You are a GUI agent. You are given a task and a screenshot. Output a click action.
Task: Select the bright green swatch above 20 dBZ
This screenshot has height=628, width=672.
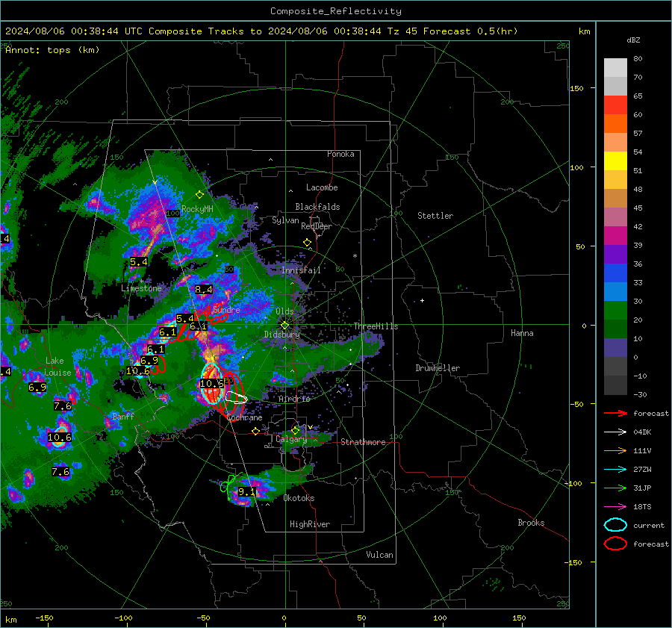[615, 311]
